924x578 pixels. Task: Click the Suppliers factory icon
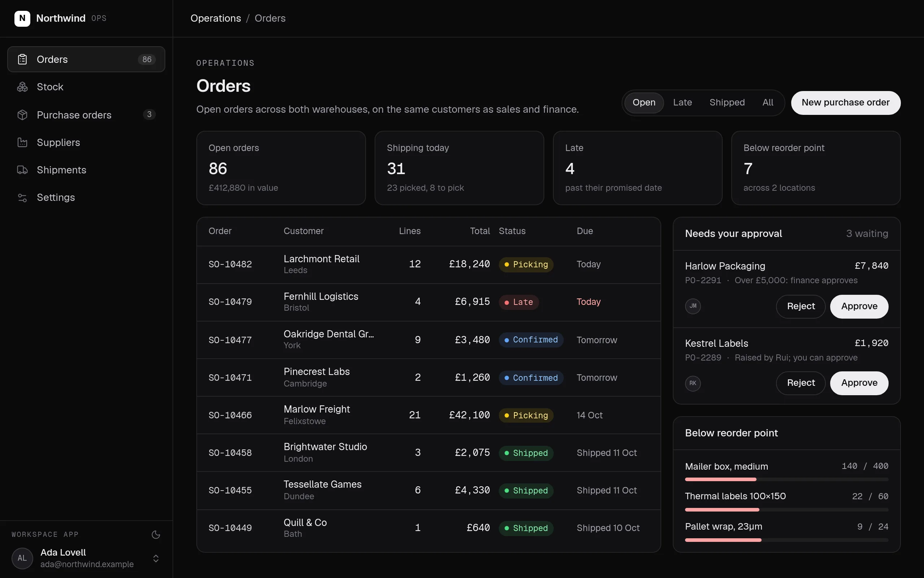click(22, 142)
